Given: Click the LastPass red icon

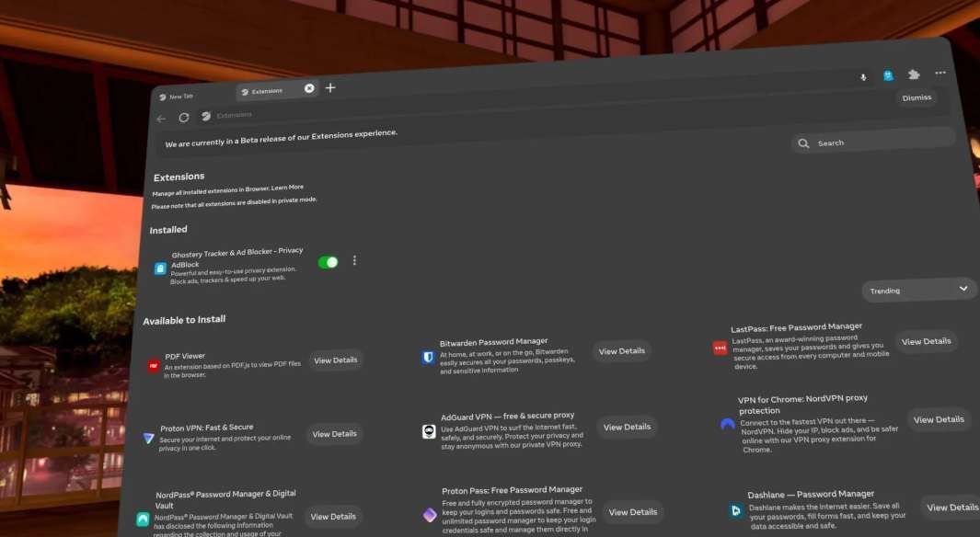Looking at the screenshot, I should tap(720, 348).
